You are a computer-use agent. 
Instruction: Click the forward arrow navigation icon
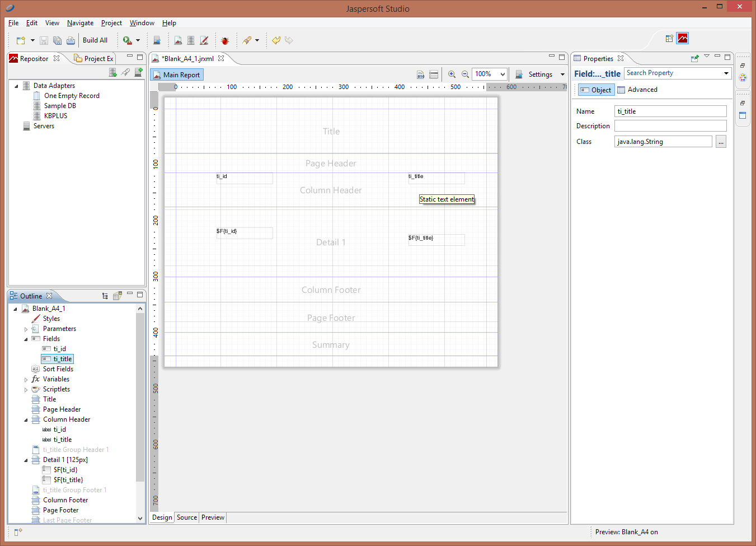pyautogui.click(x=289, y=40)
